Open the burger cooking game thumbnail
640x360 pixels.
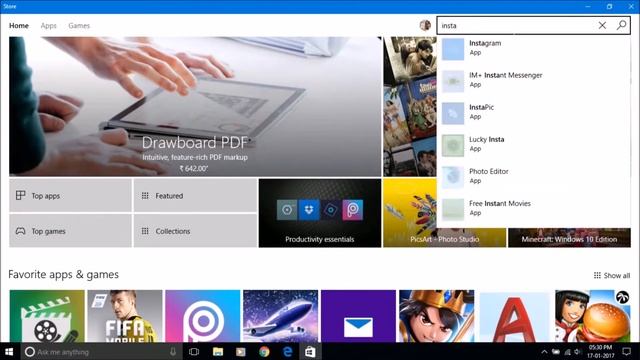pos(593,316)
